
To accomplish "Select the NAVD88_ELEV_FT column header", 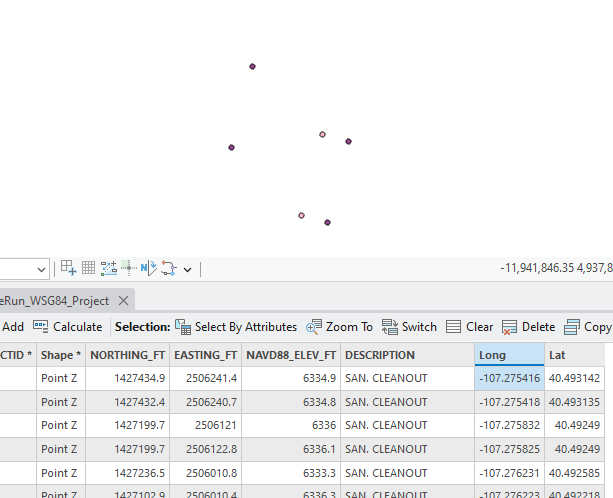I will 291,355.
